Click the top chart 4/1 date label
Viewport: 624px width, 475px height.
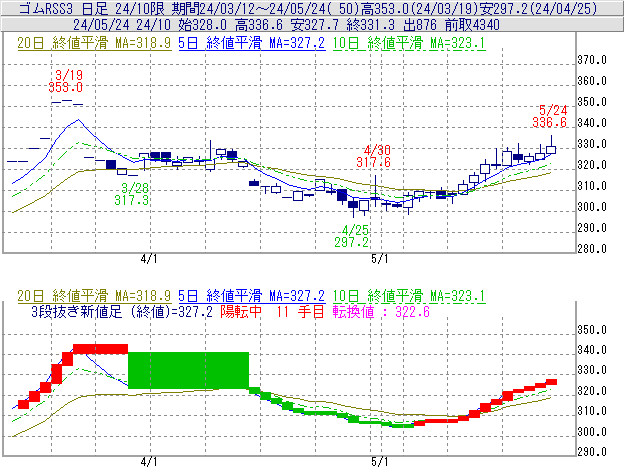[149, 259]
